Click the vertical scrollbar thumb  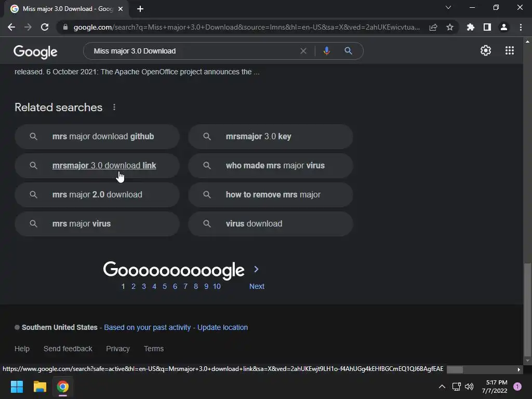tap(527, 311)
